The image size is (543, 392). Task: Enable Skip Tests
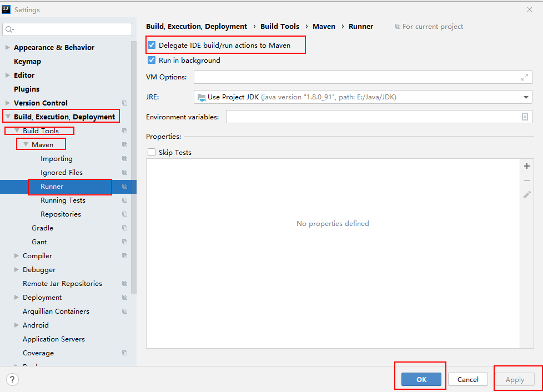click(150, 152)
